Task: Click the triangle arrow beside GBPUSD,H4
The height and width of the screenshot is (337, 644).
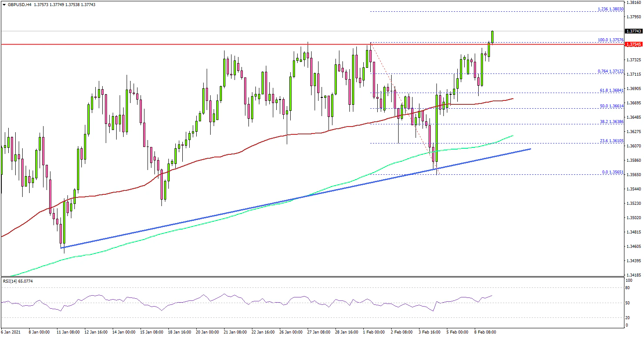Action: tap(3, 4)
